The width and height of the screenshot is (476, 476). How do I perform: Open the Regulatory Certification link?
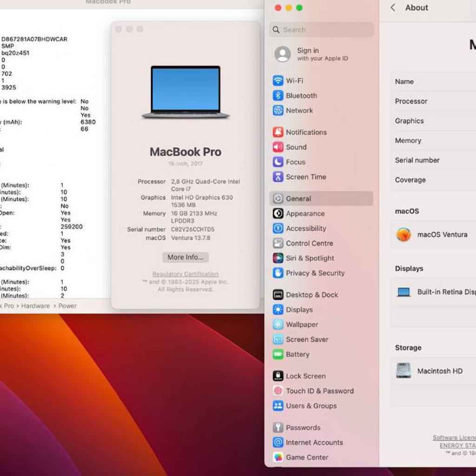coord(185,274)
